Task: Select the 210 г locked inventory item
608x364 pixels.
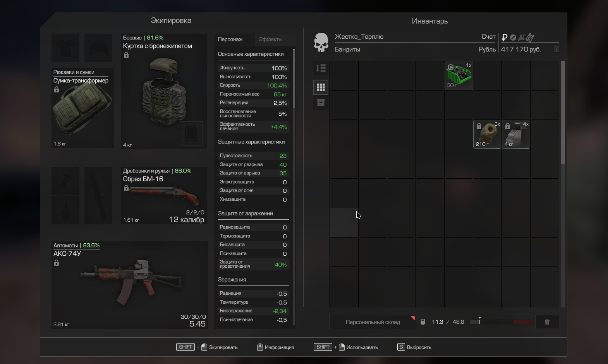Action: [487, 135]
